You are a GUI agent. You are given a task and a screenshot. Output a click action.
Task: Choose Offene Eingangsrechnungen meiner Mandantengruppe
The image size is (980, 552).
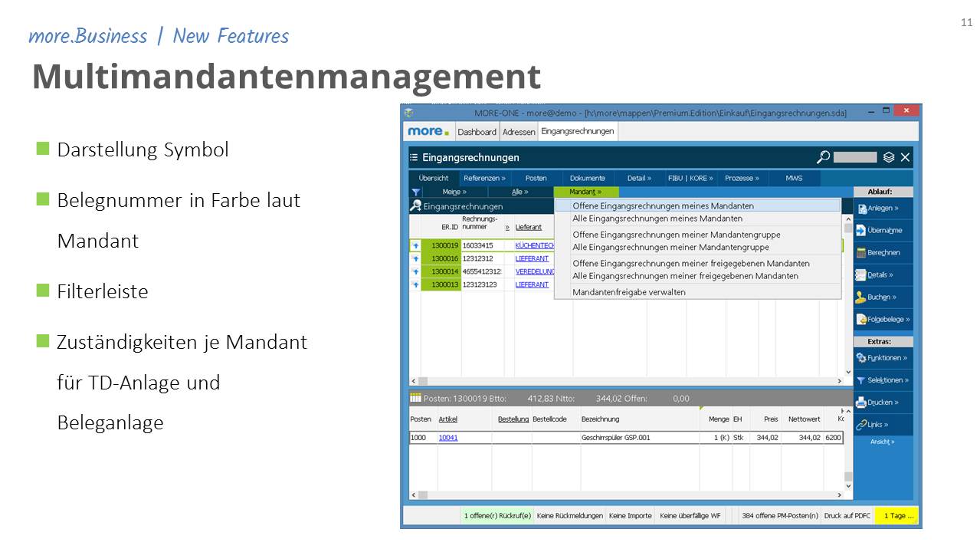pyautogui.click(x=697, y=235)
